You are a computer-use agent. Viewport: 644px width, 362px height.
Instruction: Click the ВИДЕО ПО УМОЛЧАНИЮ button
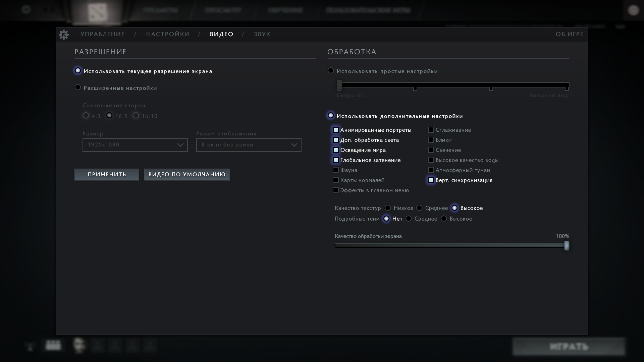tap(187, 174)
